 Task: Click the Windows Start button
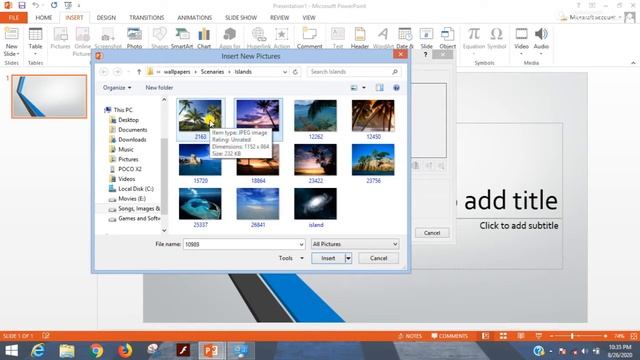click(x=11, y=351)
